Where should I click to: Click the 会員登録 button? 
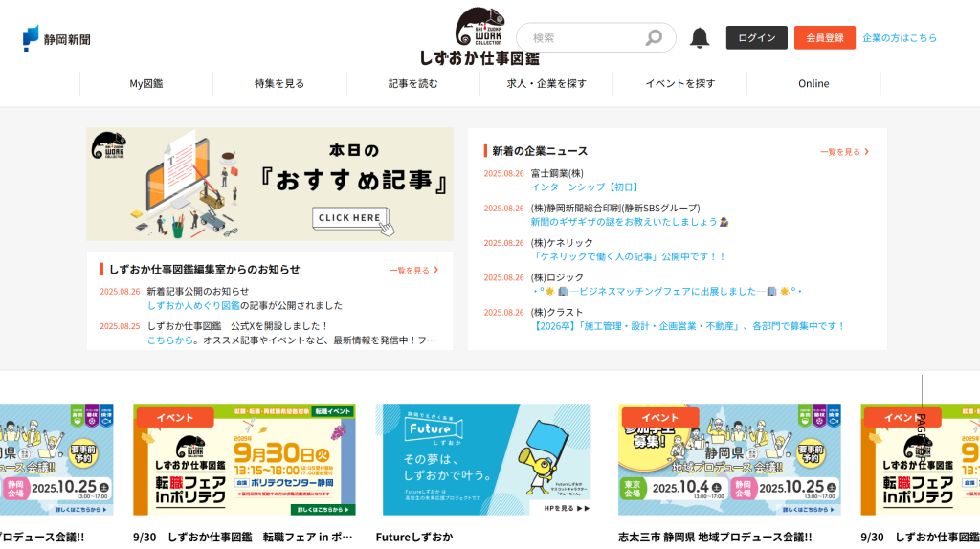824,37
